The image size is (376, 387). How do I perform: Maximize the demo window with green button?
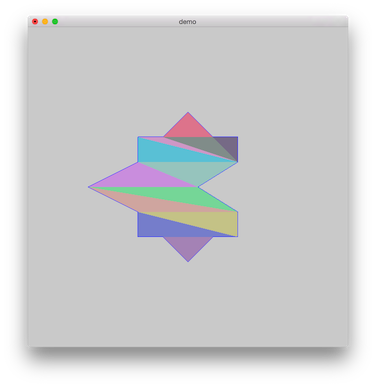click(x=55, y=22)
